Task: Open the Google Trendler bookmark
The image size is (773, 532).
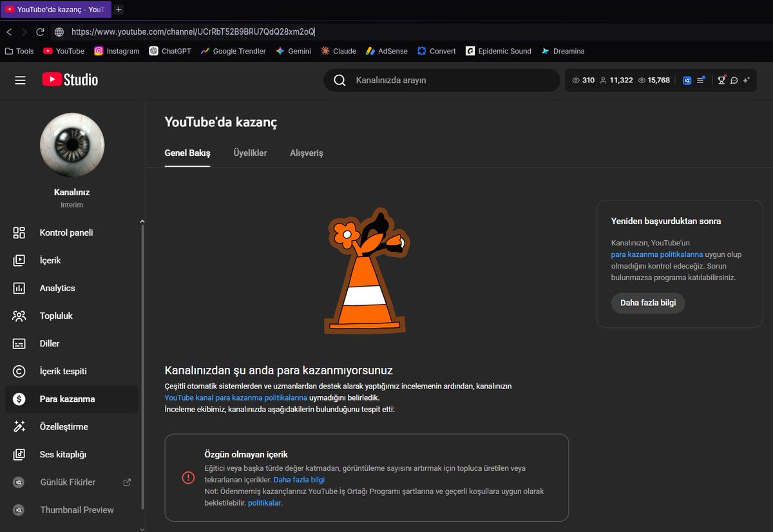Action: click(x=233, y=51)
